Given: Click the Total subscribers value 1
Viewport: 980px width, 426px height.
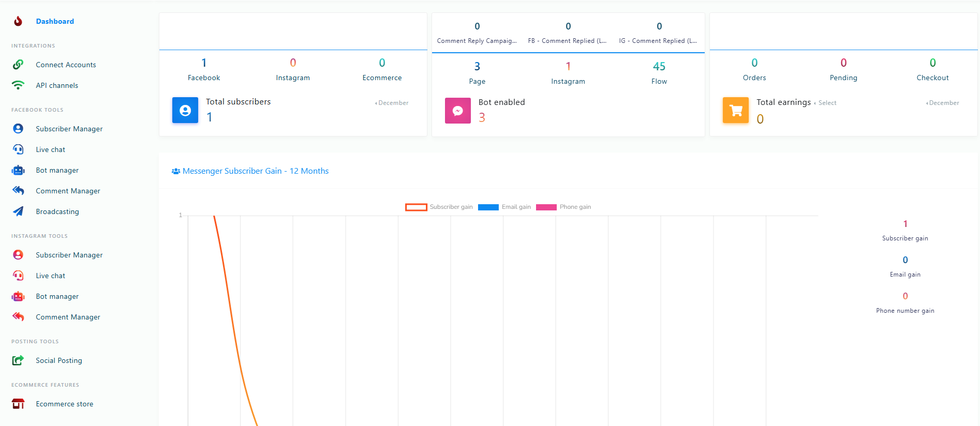Looking at the screenshot, I should click(x=210, y=117).
